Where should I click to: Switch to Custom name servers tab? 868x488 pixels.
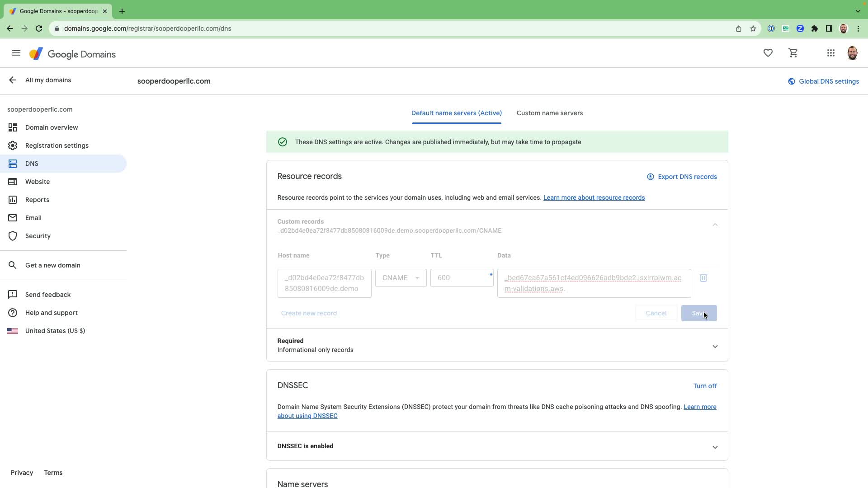549,113
